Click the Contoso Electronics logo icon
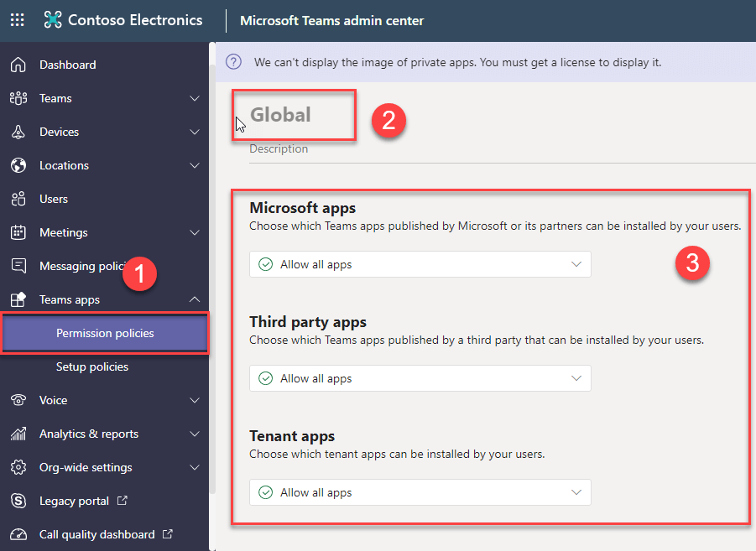This screenshot has height=551, width=756. (53, 20)
